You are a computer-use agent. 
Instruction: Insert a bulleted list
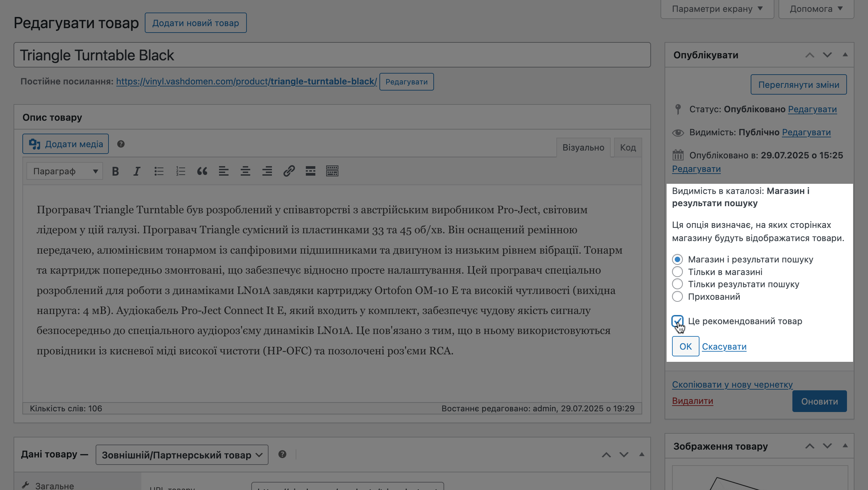pos(158,171)
